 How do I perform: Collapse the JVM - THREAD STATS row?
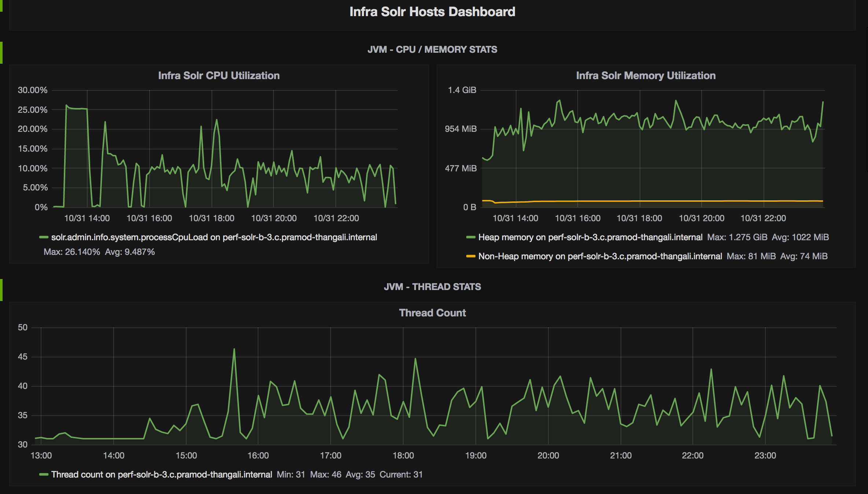pyautogui.click(x=432, y=287)
